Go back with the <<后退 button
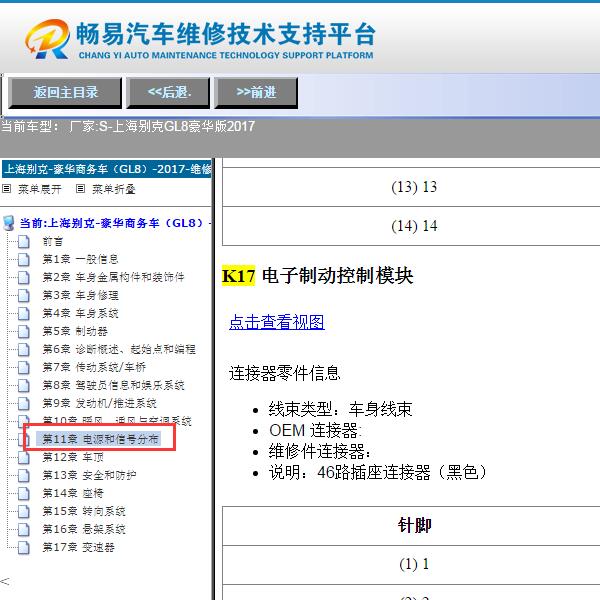 pyautogui.click(x=168, y=93)
